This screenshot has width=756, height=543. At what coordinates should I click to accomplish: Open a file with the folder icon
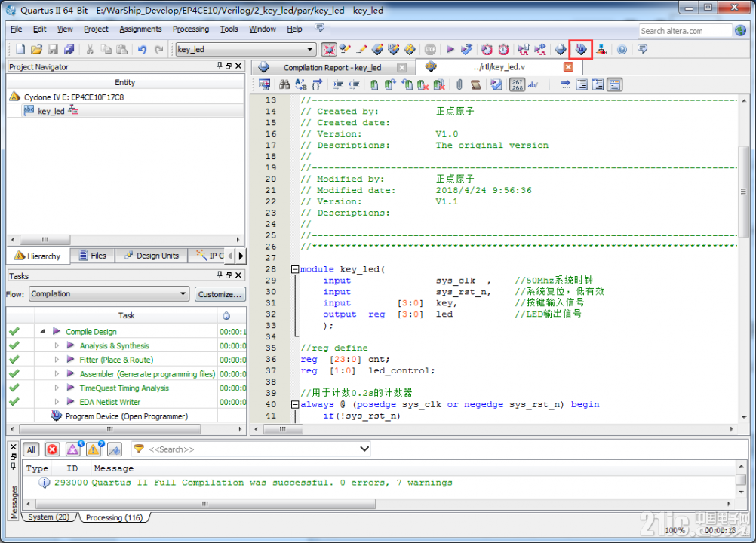click(37, 49)
